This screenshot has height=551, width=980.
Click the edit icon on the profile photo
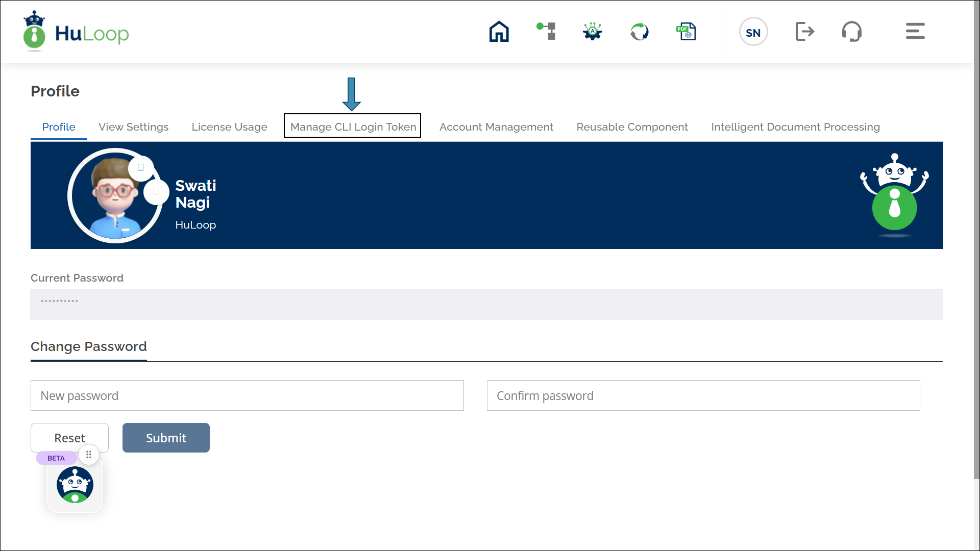point(141,167)
